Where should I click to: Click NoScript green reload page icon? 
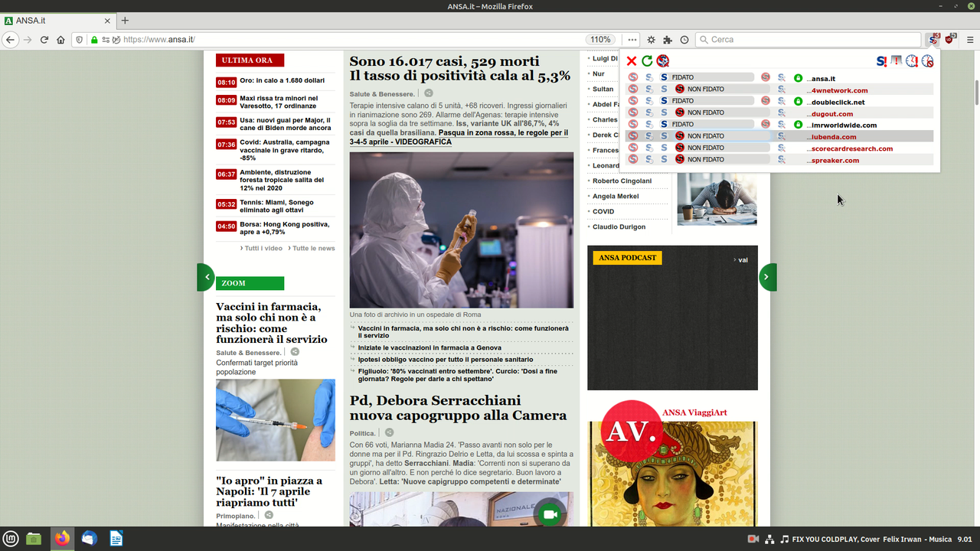click(647, 61)
